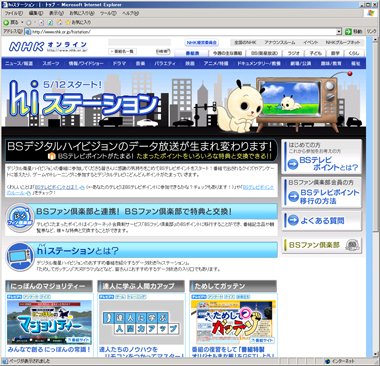This screenshot has height=366, width=380.
Task: Click the お気に入り star toolbar button
Action: [78, 22]
